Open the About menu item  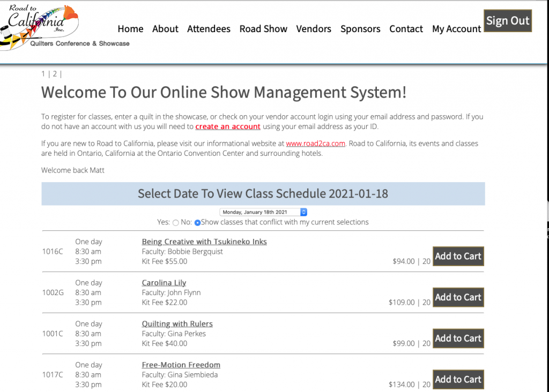[165, 29]
